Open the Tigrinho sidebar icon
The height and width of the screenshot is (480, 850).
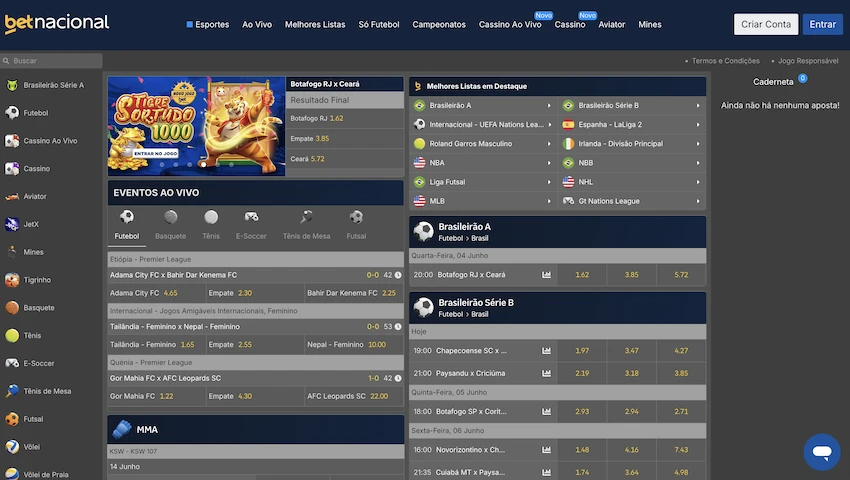click(x=12, y=280)
